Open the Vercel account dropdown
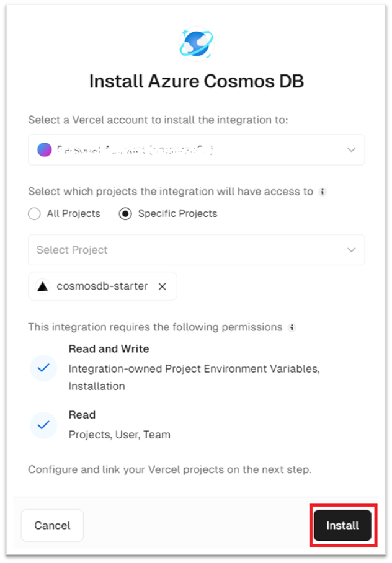This screenshot has height=563, width=392. (196, 150)
